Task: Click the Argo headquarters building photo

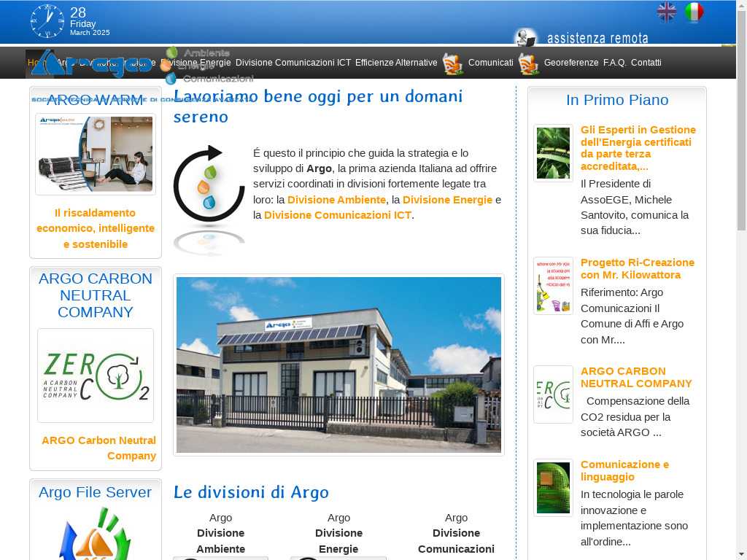Action: coord(338,365)
